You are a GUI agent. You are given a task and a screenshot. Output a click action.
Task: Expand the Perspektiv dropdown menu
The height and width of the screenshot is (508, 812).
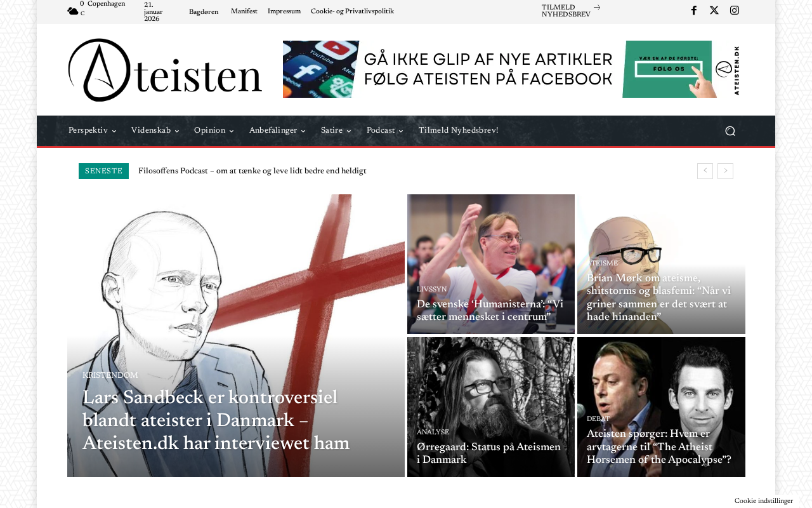[x=93, y=131]
